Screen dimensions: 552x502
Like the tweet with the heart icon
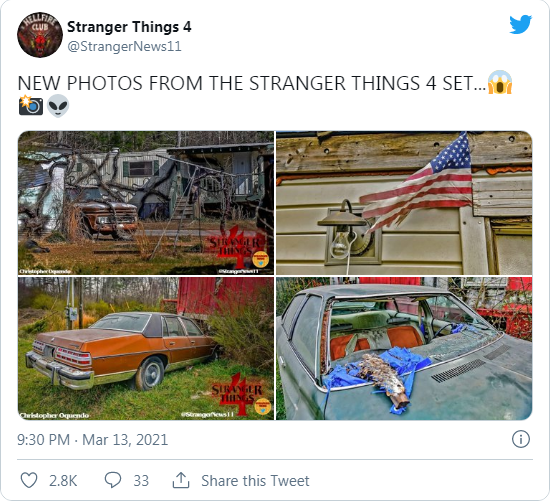point(29,481)
